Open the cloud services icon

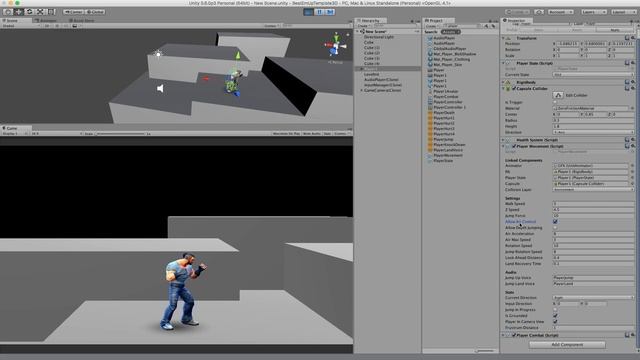[x=539, y=12]
